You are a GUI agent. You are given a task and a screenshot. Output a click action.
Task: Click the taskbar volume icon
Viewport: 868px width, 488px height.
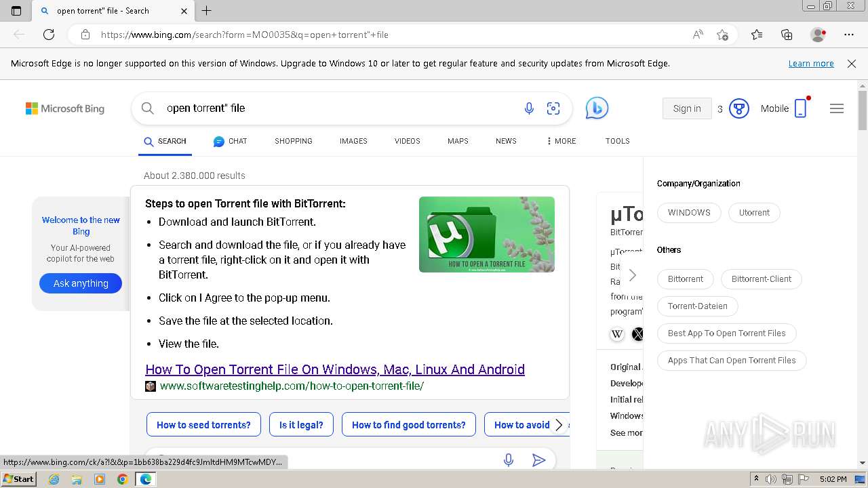coord(771,479)
